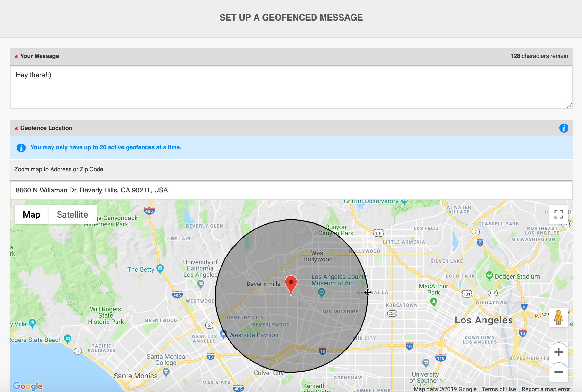Click the Street View pegman icon
Viewport: 582px width, 392px height.
tap(559, 318)
